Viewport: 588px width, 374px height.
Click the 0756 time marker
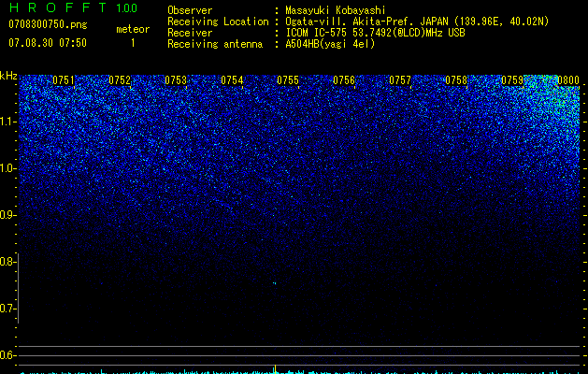(344, 80)
